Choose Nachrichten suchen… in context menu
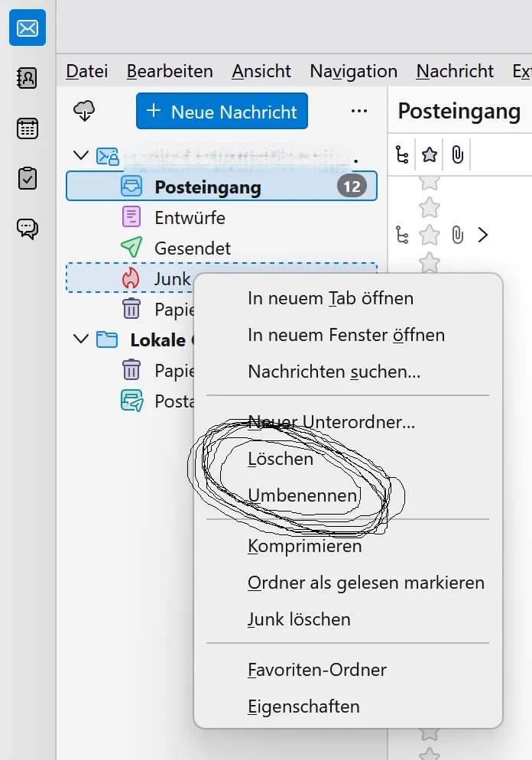 (348, 372)
